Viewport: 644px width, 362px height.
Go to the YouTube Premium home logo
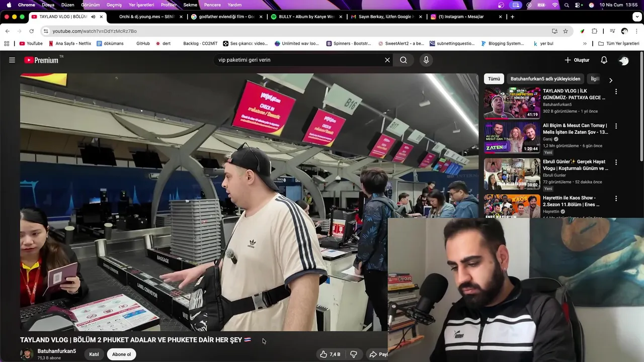coord(41,60)
